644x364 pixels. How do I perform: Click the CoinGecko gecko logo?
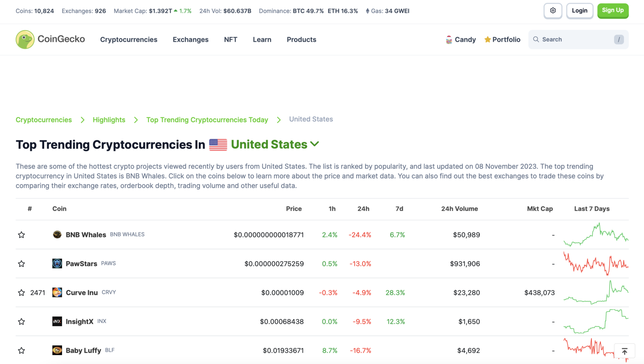[x=25, y=39]
